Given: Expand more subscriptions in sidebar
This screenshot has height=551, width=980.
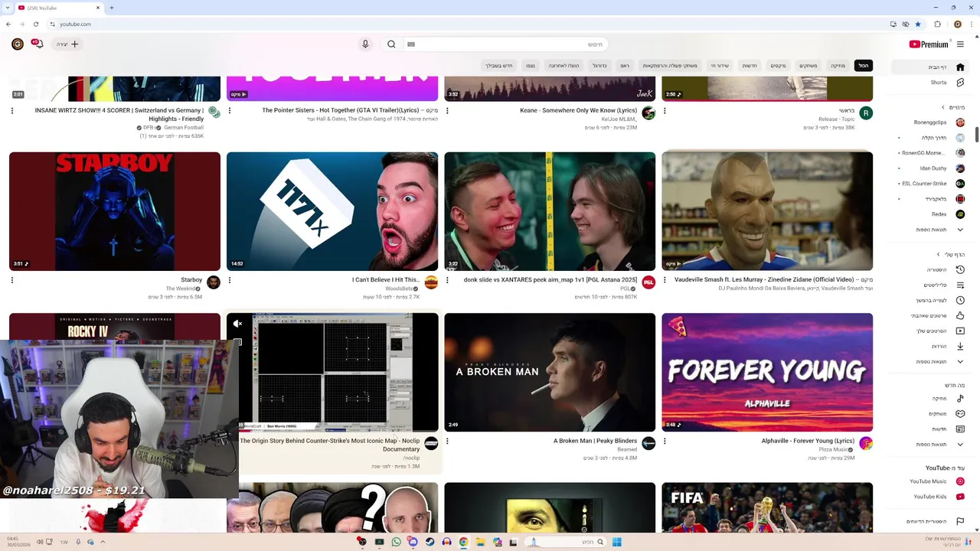Looking at the screenshot, I should (930, 230).
